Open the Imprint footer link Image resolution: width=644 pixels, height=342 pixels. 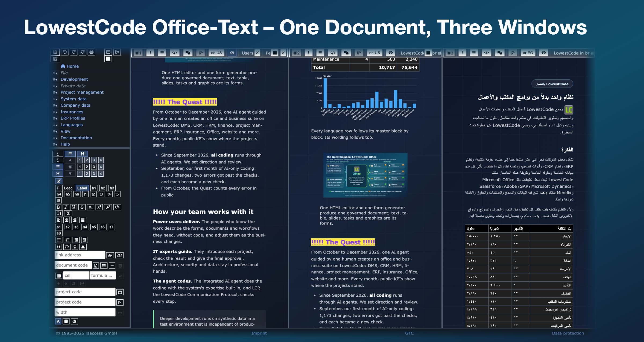pyautogui.click(x=259, y=333)
